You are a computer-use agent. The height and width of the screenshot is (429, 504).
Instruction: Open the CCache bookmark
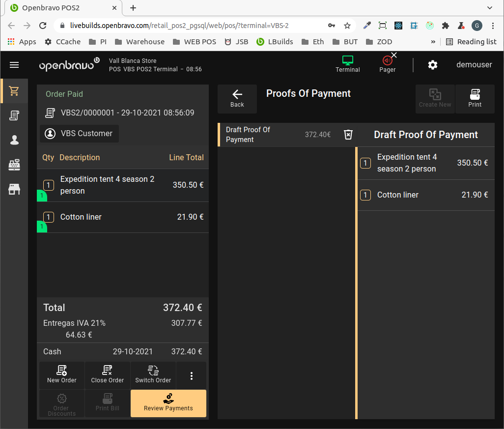coord(62,42)
